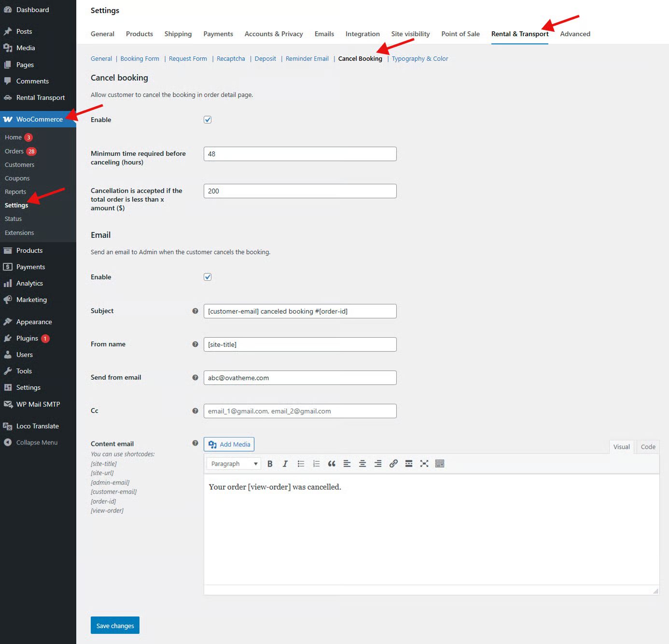Image resolution: width=669 pixels, height=644 pixels.
Task: Click the Minimum time before canceling field
Action: [x=300, y=154]
